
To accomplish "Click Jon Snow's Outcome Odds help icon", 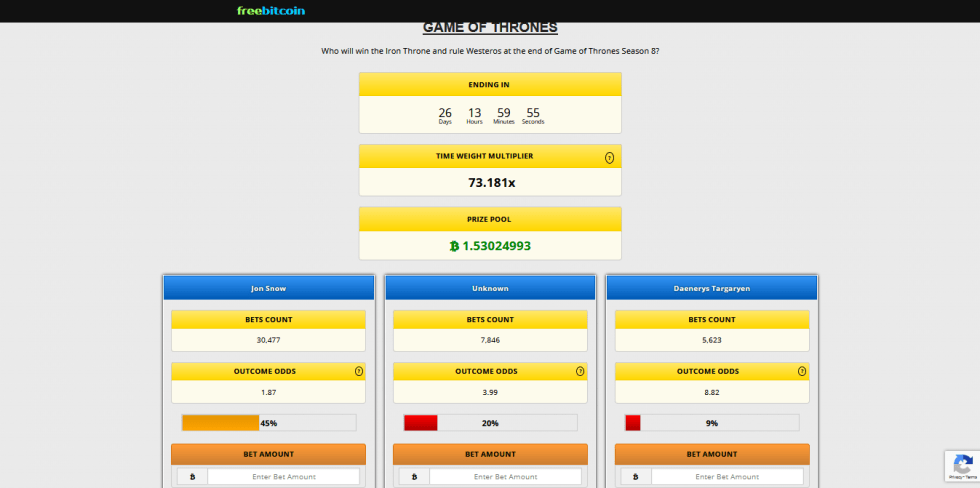I will click(x=358, y=371).
